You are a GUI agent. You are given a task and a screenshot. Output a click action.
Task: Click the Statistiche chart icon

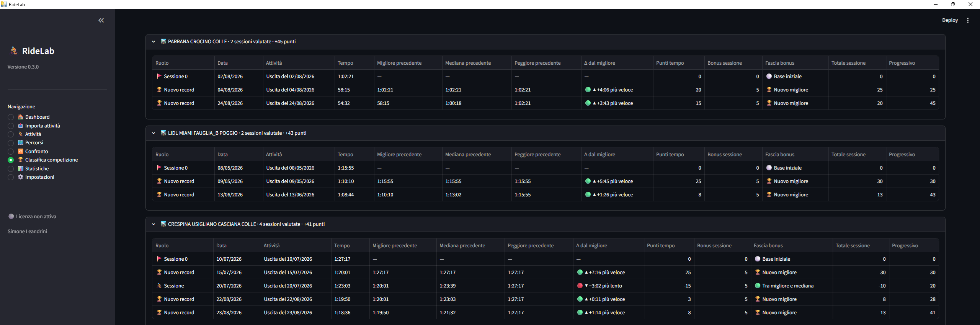[x=21, y=168]
